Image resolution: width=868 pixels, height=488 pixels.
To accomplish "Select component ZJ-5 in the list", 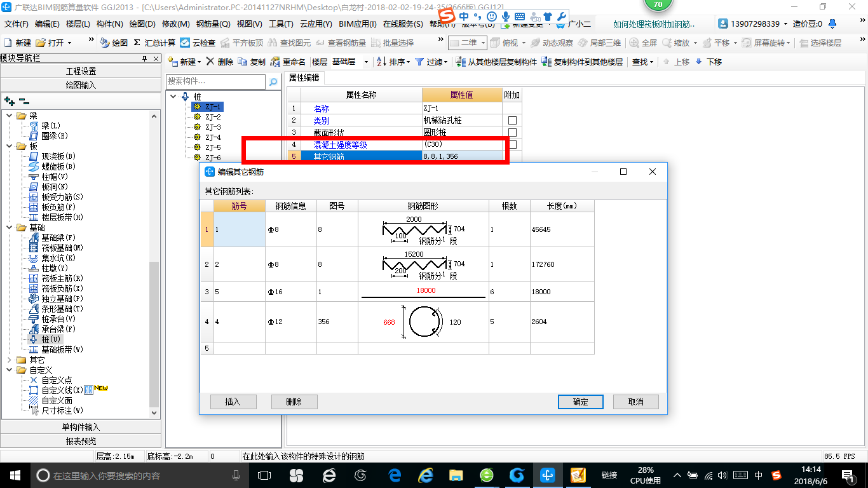I will (x=213, y=147).
